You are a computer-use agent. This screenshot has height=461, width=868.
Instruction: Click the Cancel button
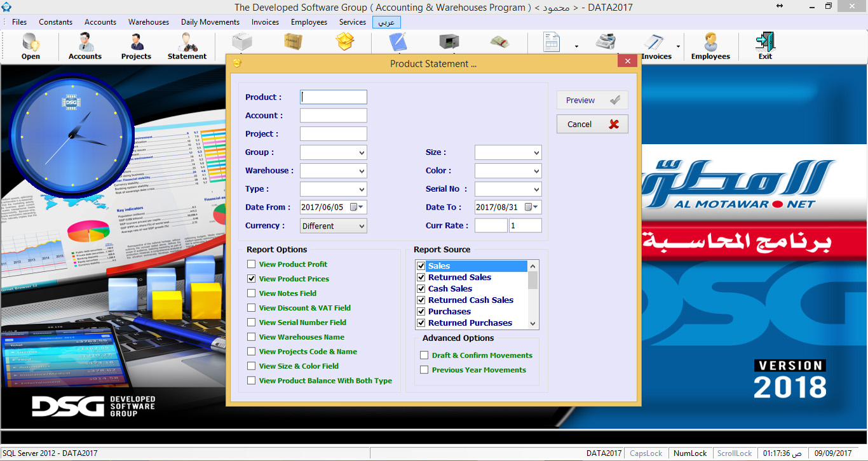pyautogui.click(x=592, y=124)
